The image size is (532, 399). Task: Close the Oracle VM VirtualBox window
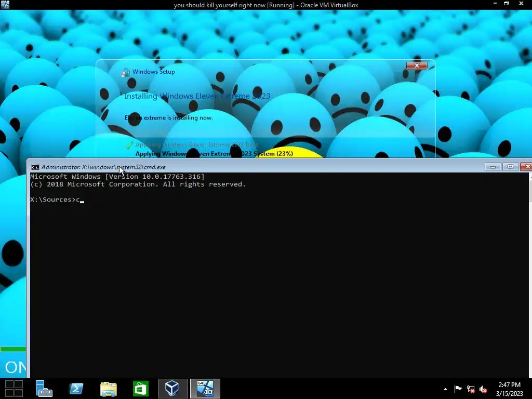click(521, 4)
